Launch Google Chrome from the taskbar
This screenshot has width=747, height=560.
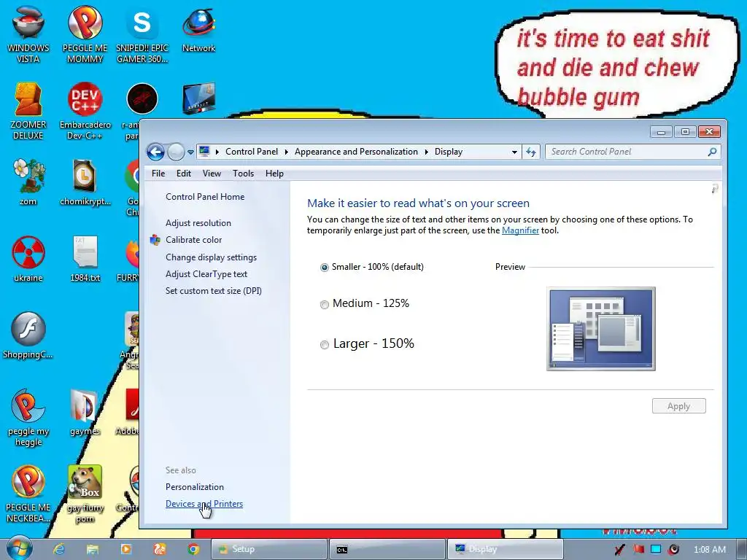click(193, 549)
